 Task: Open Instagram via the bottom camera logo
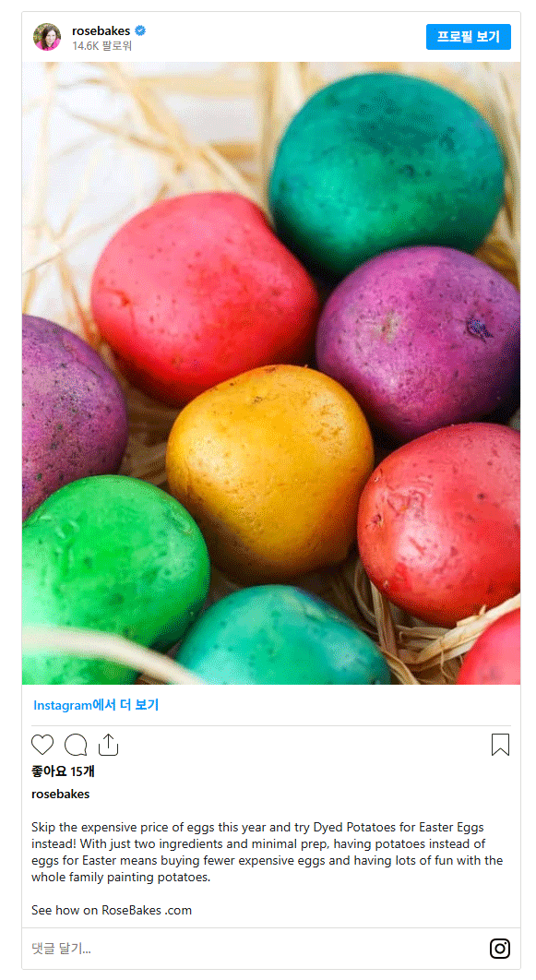coord(500,948)
